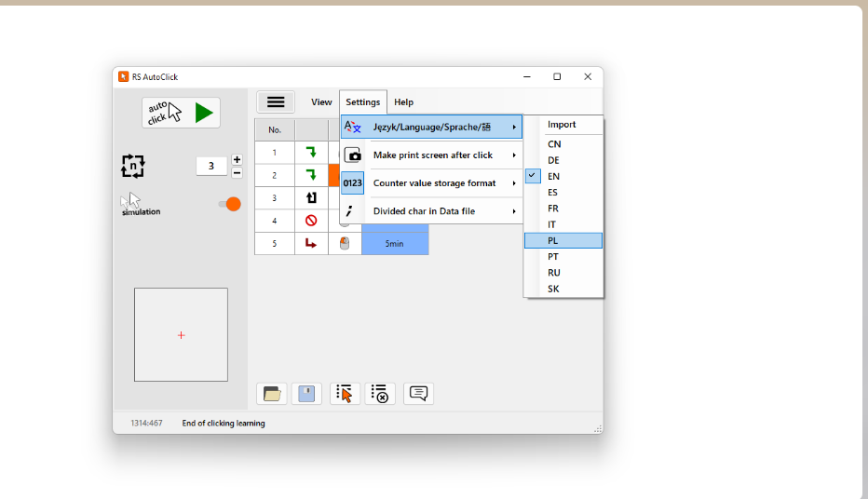Click the red stop icon in row 4

pyautogui.click(x=311, y=221)
